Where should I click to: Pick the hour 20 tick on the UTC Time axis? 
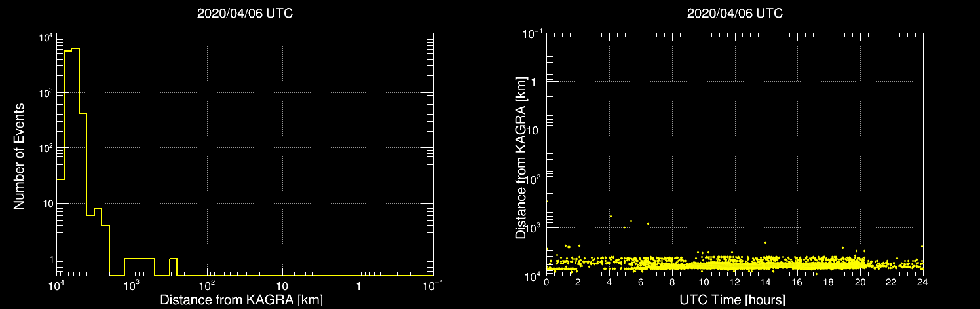click(860, 282)
